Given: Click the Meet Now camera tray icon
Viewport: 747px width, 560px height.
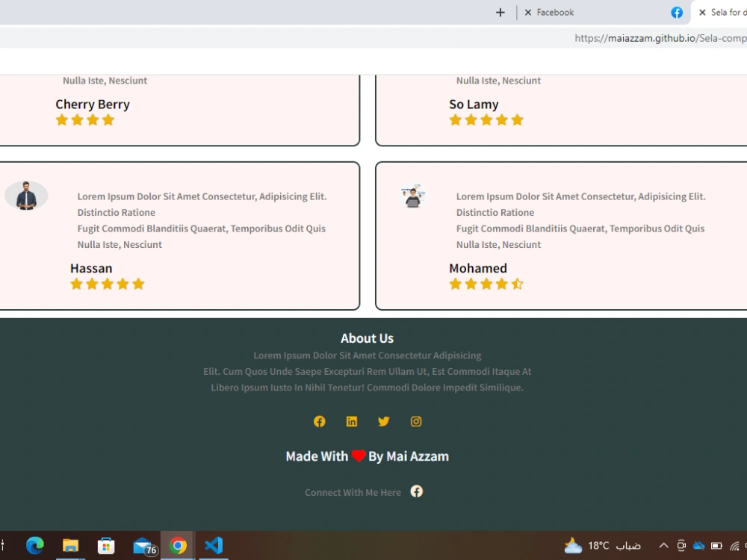Looking at the screenshot, I should click(681, 545).
